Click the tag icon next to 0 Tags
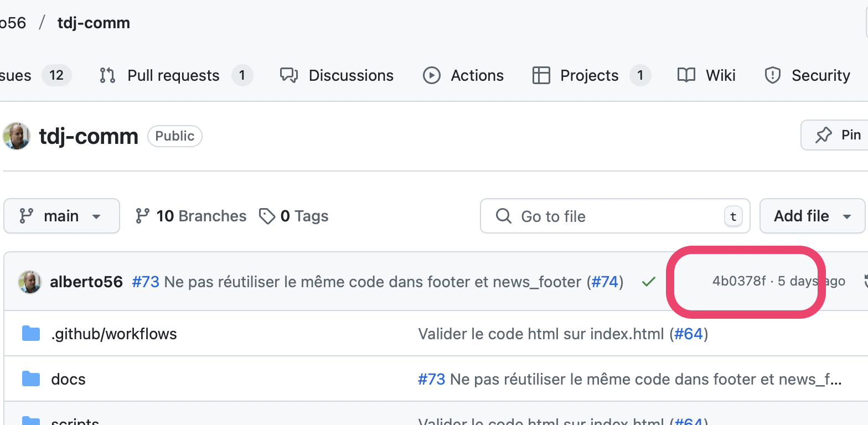868x425 pixels. click(x=267, y=216)
